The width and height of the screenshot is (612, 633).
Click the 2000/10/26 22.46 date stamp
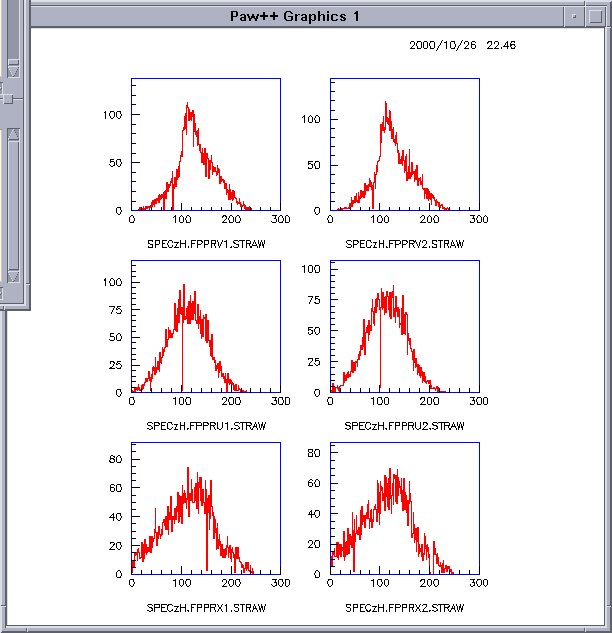pyautogui.click(x=462, y=45)
